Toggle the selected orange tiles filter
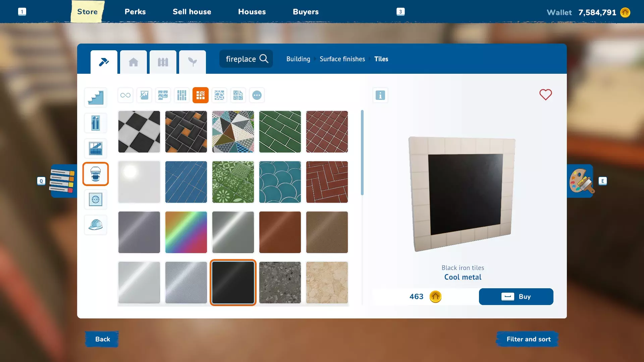This screenshot has height=362, width=644. [201, 95]
